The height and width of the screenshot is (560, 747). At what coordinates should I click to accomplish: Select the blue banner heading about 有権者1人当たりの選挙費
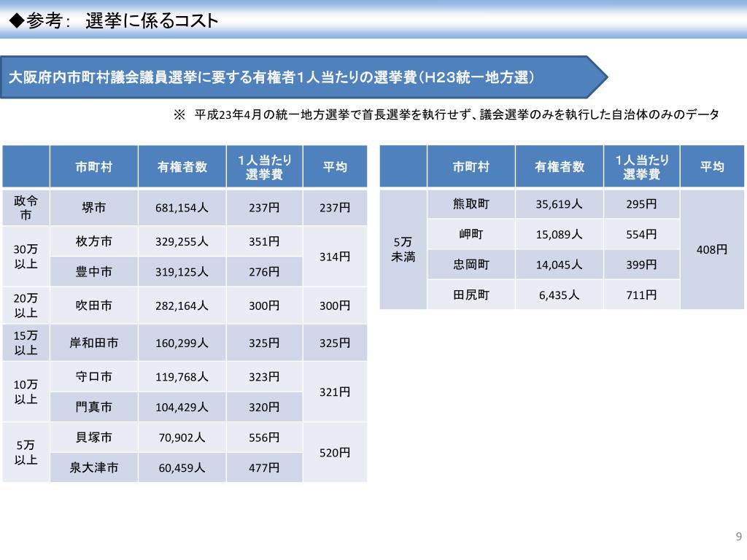click(x=303, y=77)
